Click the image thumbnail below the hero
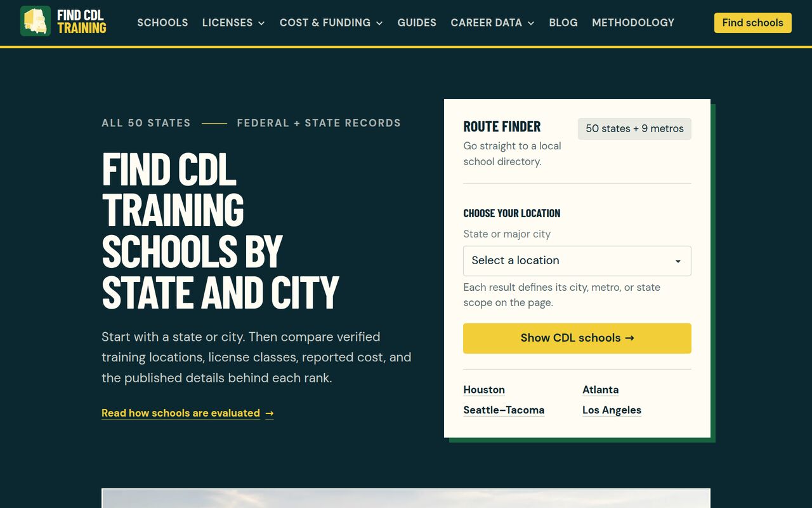The image size is (812, 508). coord(406,498)
